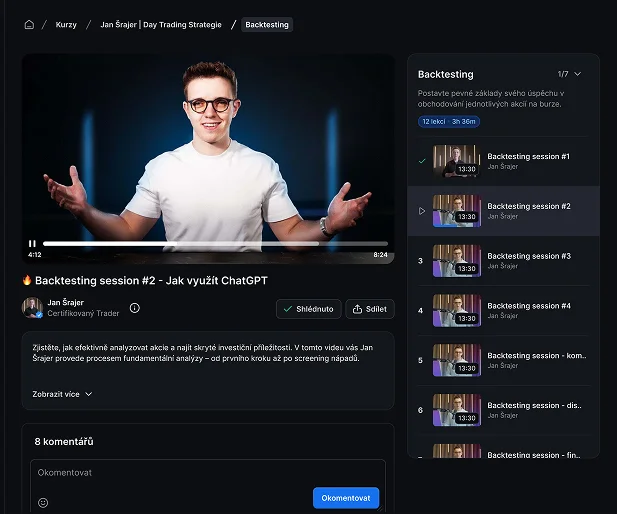Open lesson title Backtesting session #3
The width and height of the screenshot is (617, 514).
point(529,256)
